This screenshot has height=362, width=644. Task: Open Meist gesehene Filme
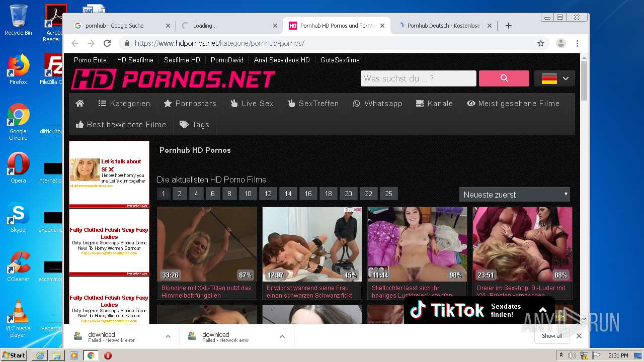(513, 104)
